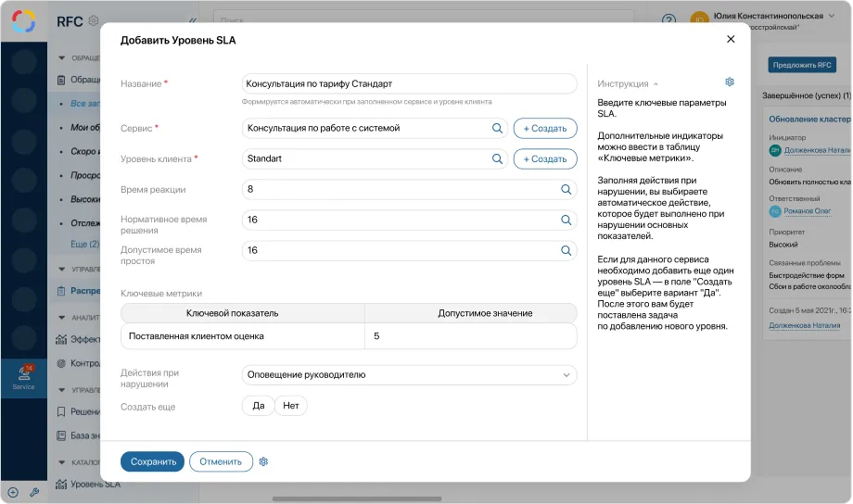The width and height of the screenshot is (853, 504).
Task: Collapse the АНАЛИТИКА sidebar section
Action: pyautogui.click(x=61, y=317)
